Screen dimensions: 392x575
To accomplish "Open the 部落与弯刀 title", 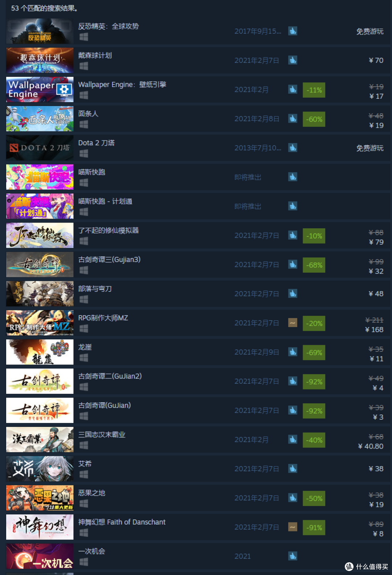I will tap(95, 289).
